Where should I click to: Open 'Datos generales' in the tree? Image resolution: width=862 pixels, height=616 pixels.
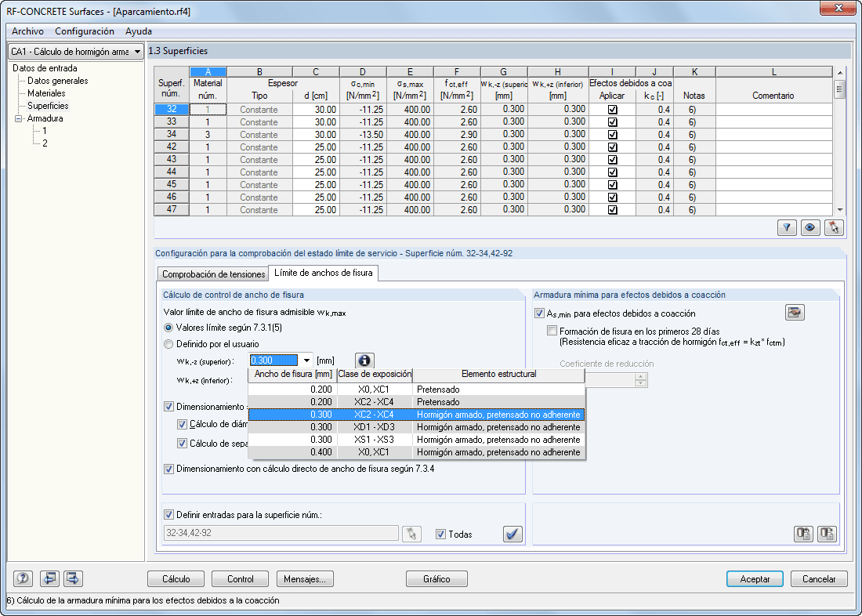(58, 81)
